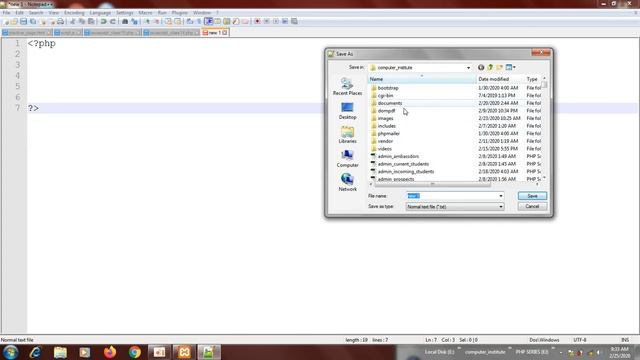Select the bootstrap folder

[x=388, y=88]
